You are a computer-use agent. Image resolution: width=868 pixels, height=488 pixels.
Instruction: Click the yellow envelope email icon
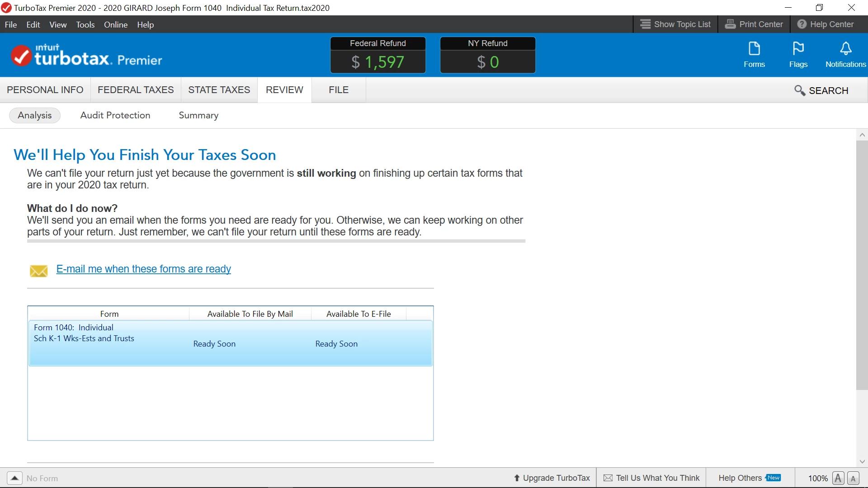coord(39,270)
